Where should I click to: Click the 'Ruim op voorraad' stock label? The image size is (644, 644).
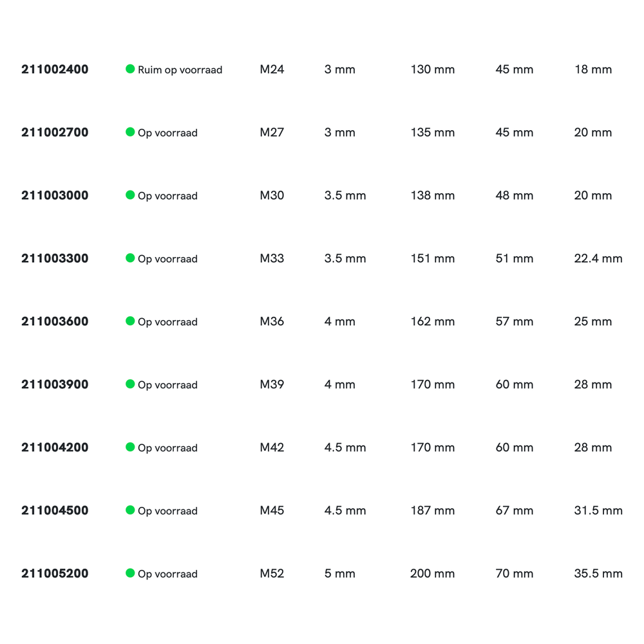click(180, 70)
